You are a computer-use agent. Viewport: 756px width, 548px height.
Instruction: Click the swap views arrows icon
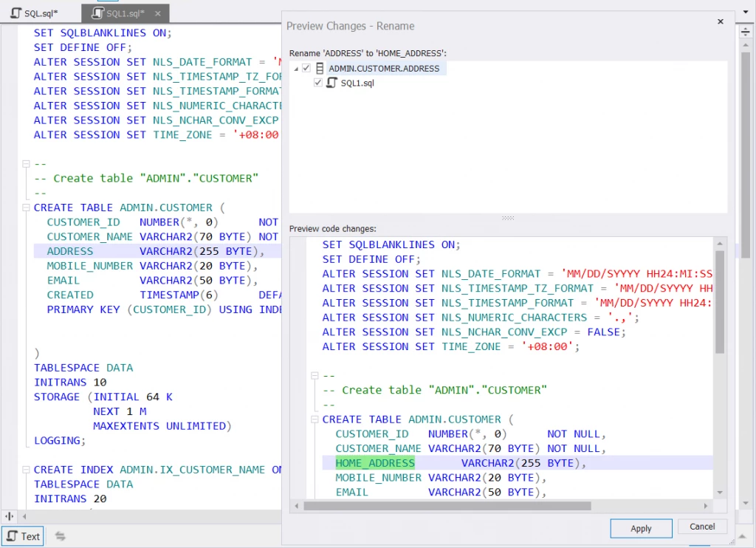pos(61,536)
